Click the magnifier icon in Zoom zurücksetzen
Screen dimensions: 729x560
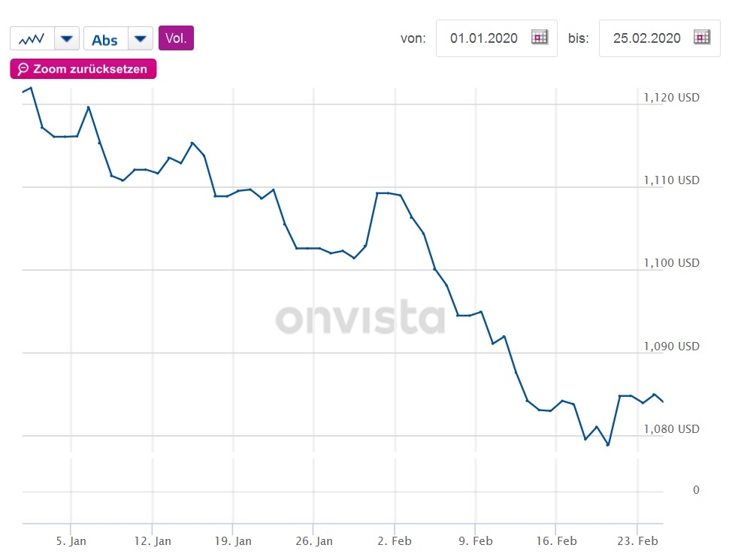(23, 69)
